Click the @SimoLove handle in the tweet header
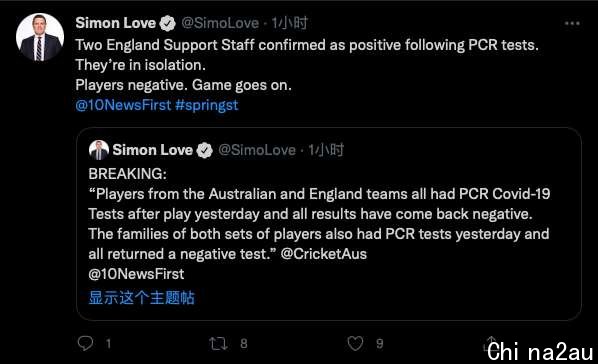Viewport: 598px width, 364px height. (x=220, y=23)
